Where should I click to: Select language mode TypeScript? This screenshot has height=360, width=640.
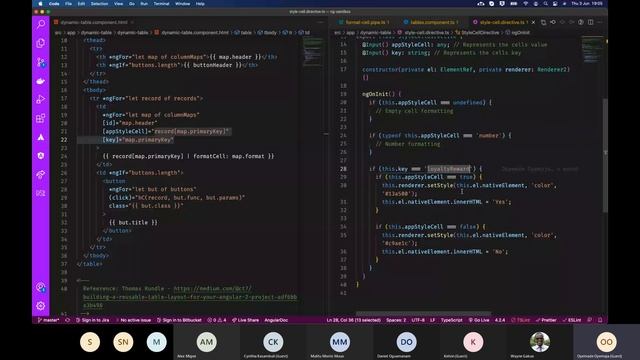[451, 320]
